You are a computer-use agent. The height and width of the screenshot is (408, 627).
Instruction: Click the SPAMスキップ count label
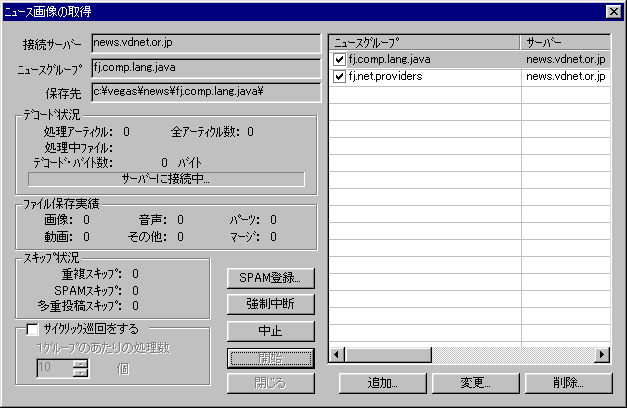coord(88,290)
